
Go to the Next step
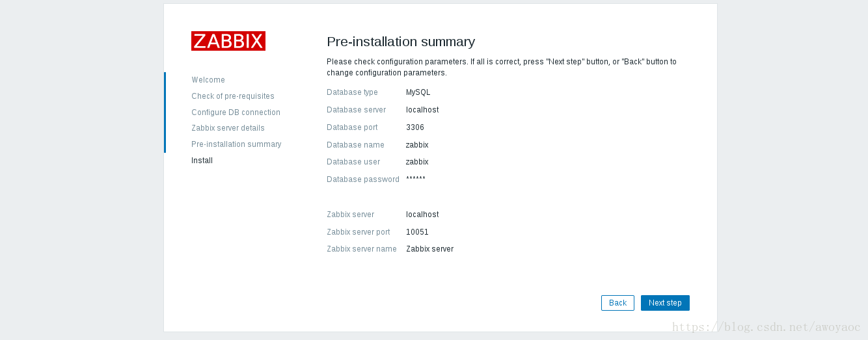pos(665,303)
